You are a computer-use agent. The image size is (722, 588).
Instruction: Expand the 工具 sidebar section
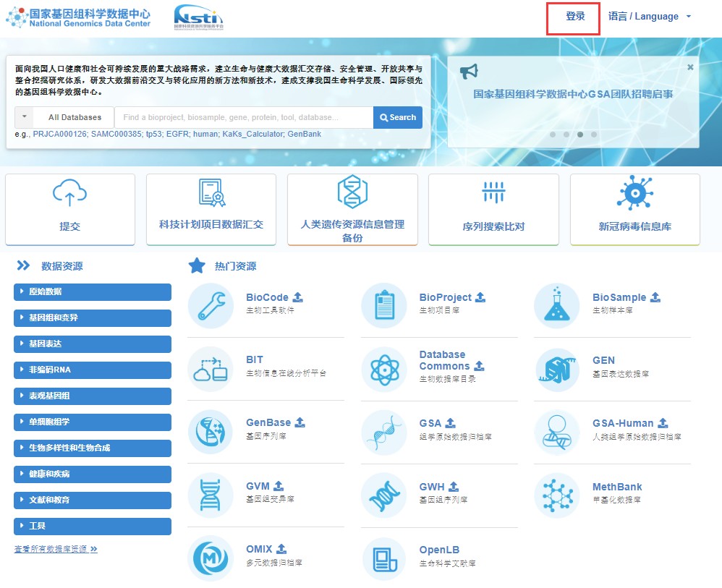coord(93,527)
